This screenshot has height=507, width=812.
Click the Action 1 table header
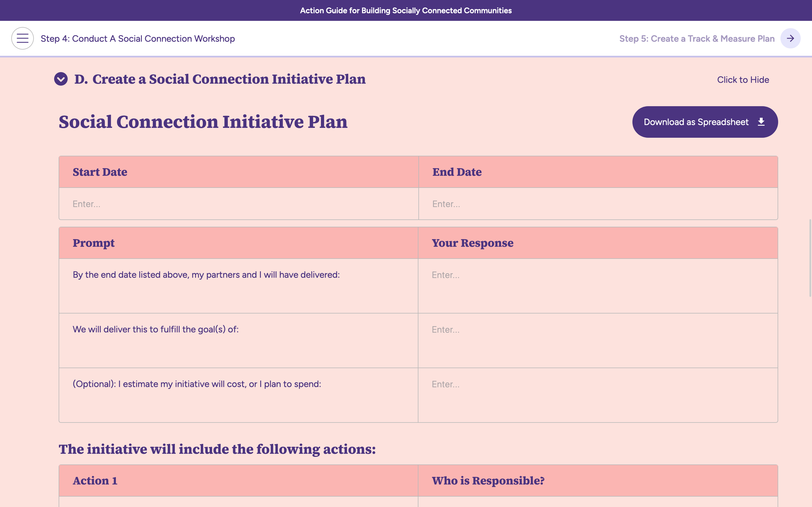(x=95, y=481)
